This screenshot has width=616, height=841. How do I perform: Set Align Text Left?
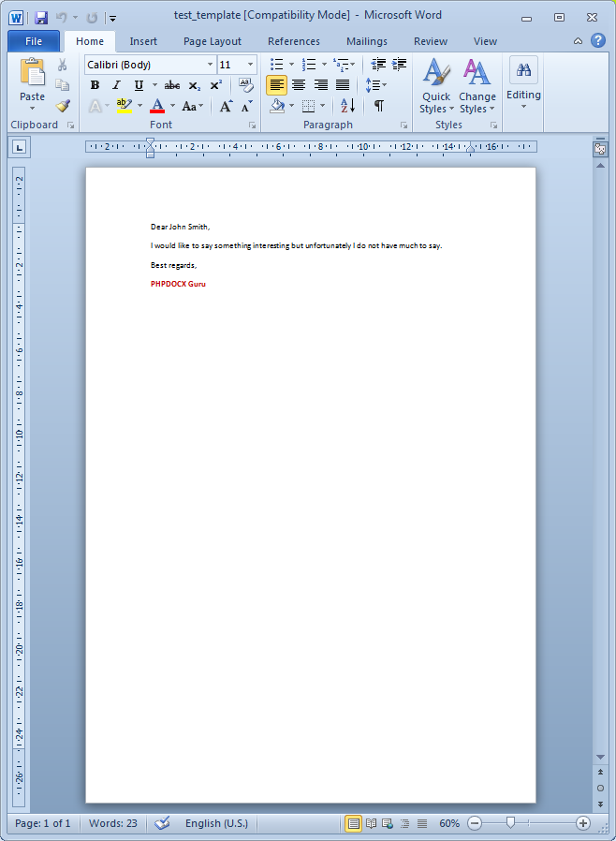click(x=276, y=84)
